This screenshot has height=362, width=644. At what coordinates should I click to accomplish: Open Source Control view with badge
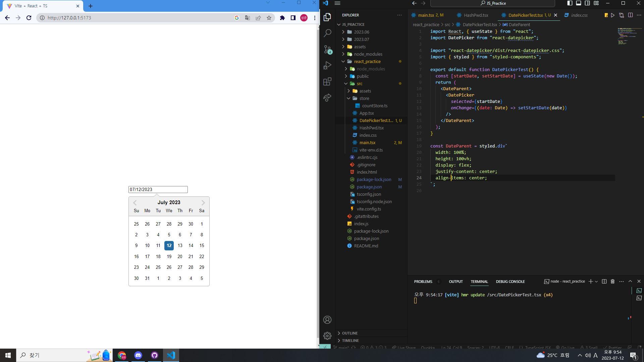pos(327,49)
